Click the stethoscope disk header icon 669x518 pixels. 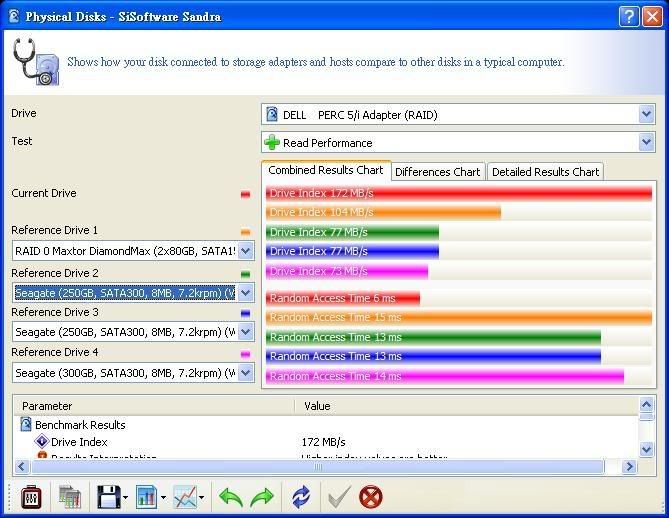[36, 62]
